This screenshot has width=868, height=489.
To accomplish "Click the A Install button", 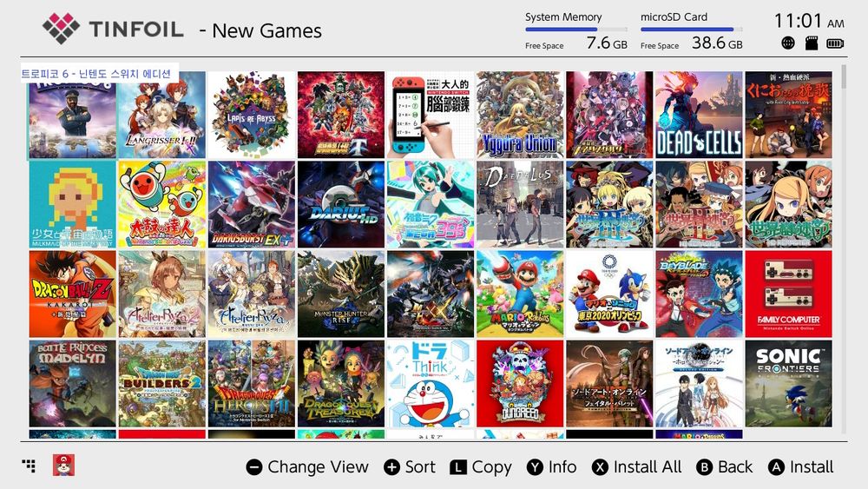I will 801,467.
